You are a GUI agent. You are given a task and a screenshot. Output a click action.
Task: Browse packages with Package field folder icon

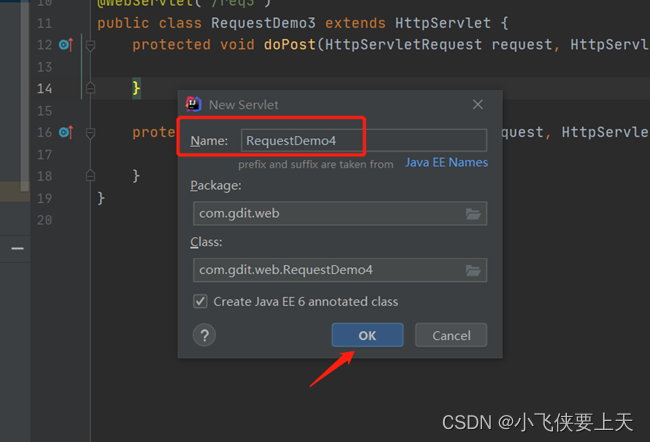click(x=473, y=214)
